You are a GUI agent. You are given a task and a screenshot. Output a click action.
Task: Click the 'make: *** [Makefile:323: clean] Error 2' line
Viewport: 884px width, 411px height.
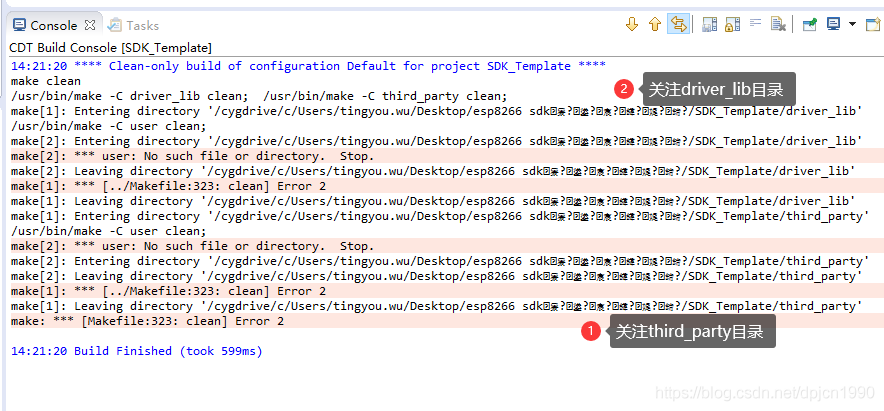click(148, 321)
